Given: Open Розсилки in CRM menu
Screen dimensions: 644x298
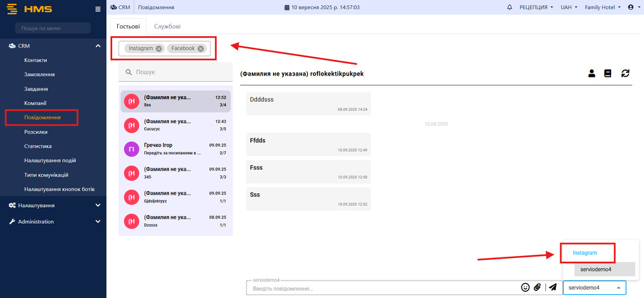Looking at the screenshot, I should click(x=35, y=132).
